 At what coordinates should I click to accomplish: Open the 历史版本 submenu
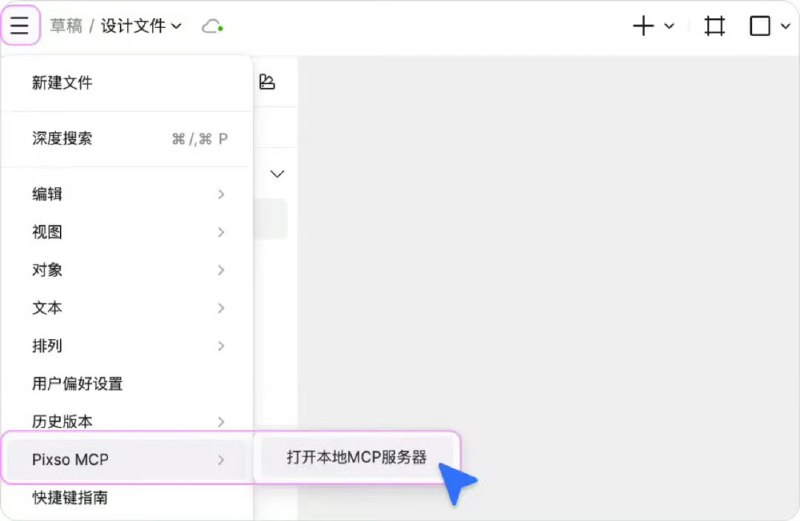127,421
